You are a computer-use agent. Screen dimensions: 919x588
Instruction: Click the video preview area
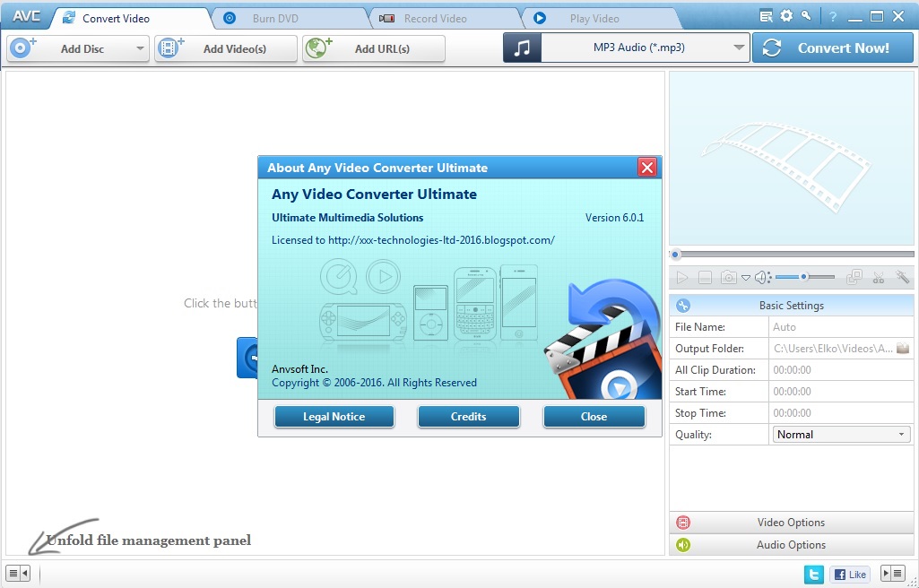pyautogui.click(x=791, y=158)
